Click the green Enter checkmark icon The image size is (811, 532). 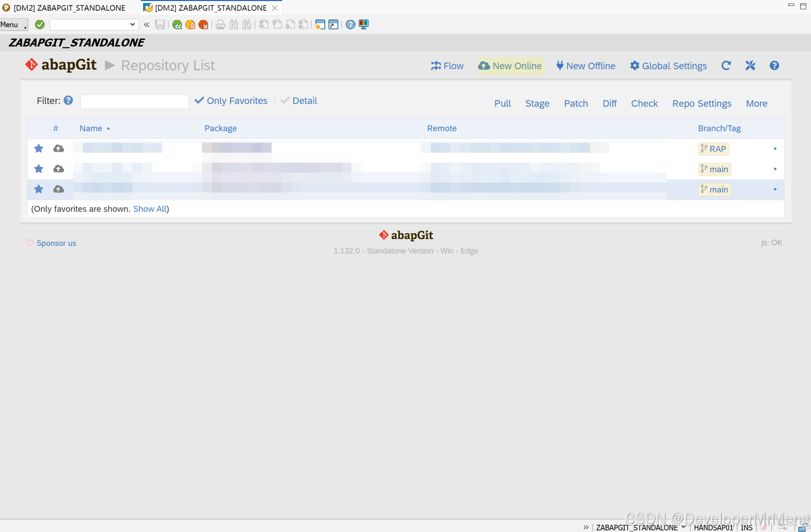click(x=40, y=25)
